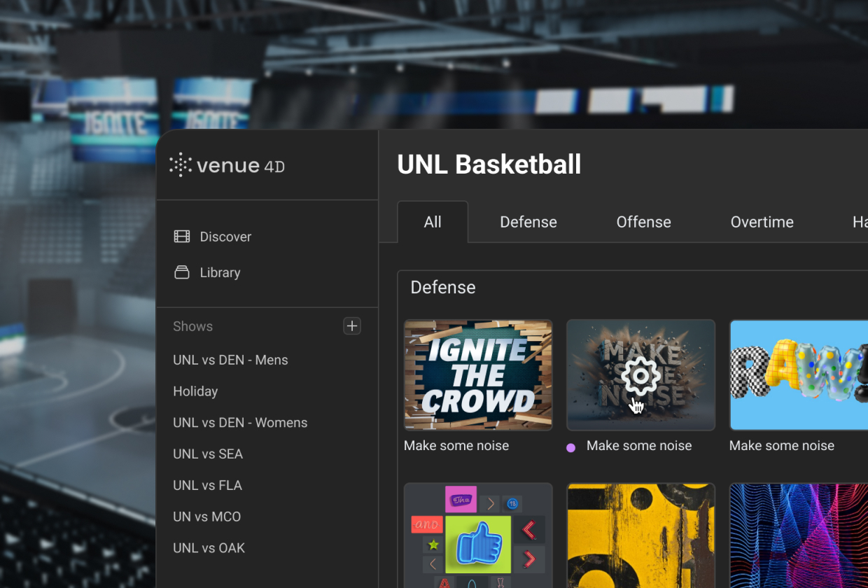Select the UNL vs FLA show
The image size is (868, 588).
click(207, 485)
